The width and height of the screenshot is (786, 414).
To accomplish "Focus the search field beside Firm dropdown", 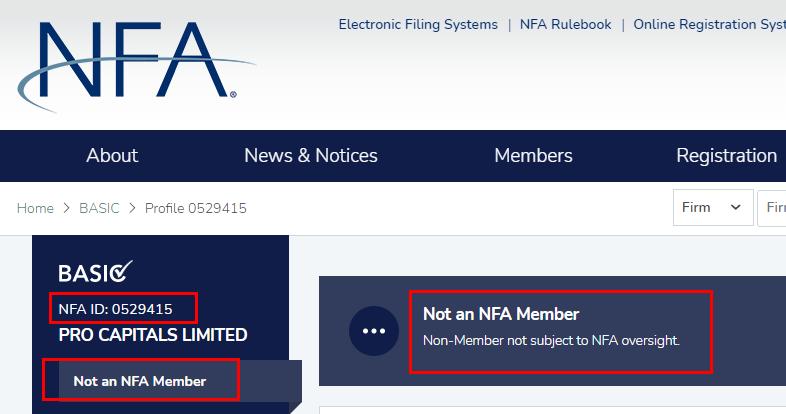I will tap(772, 207).
